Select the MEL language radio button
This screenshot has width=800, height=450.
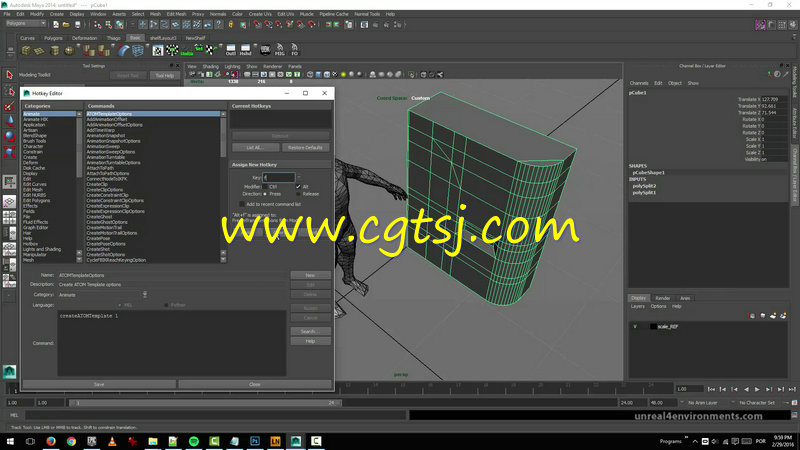(x=120, y=305)
